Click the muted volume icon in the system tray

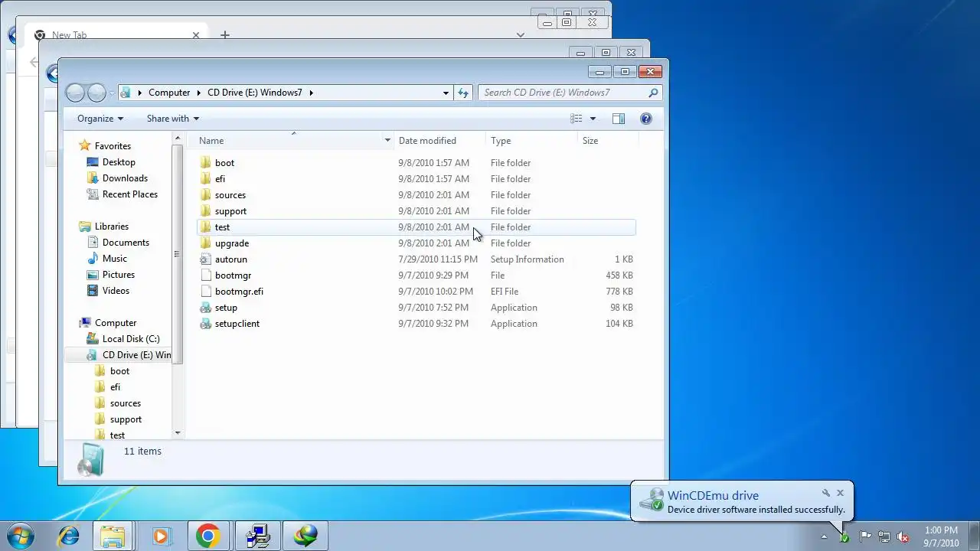[x=903, y=536]
